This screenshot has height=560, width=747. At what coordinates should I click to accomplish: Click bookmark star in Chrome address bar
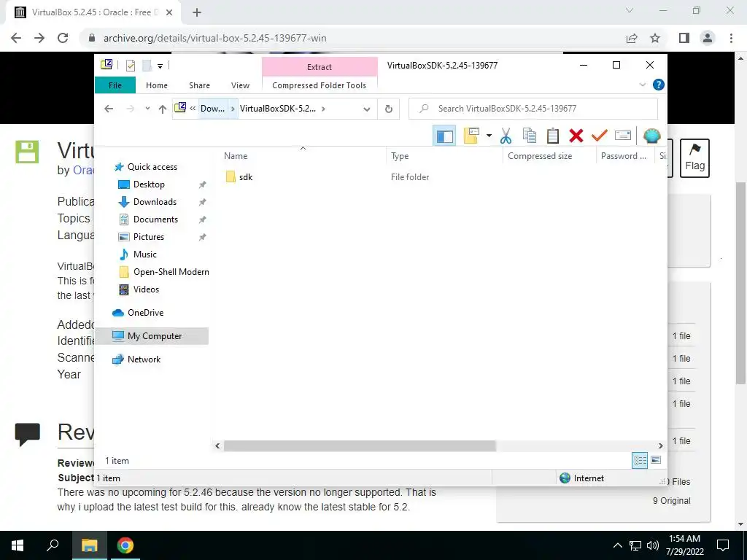[655, 38]
